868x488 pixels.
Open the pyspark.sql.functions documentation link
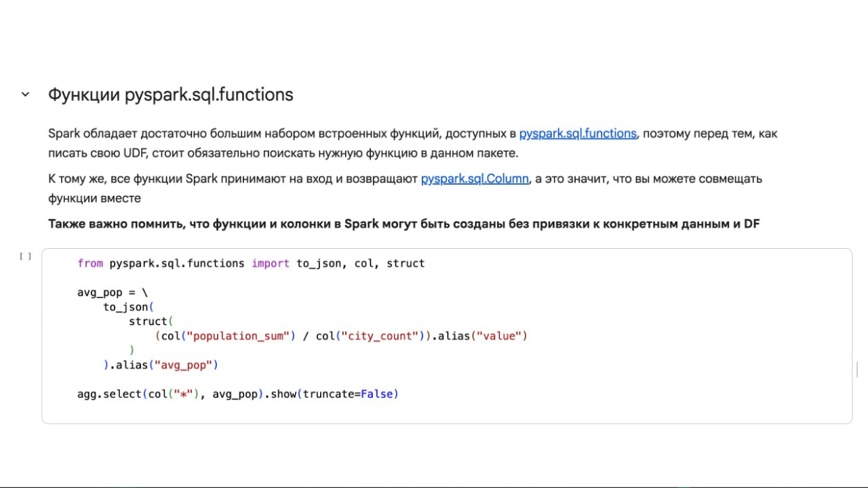(578, 134)
